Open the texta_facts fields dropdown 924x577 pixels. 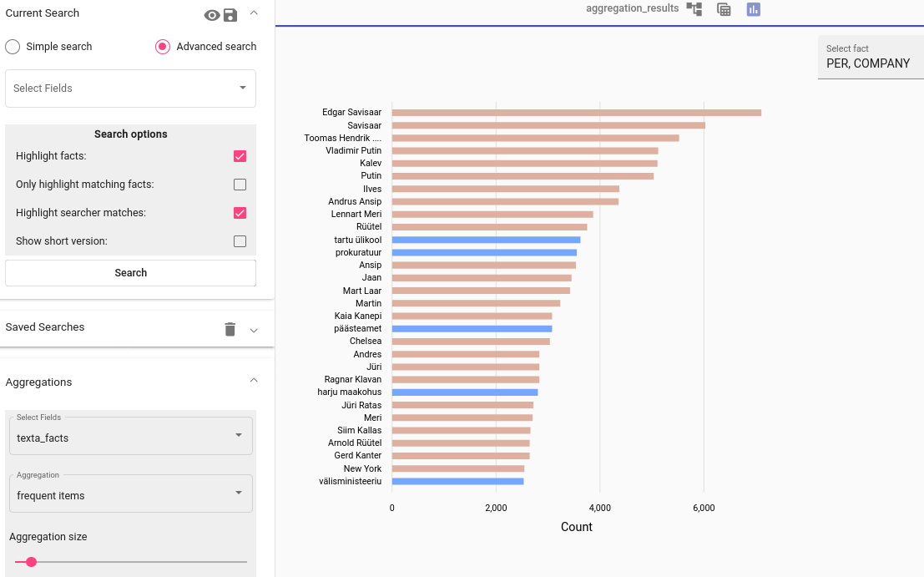click(x=131, y=436)
